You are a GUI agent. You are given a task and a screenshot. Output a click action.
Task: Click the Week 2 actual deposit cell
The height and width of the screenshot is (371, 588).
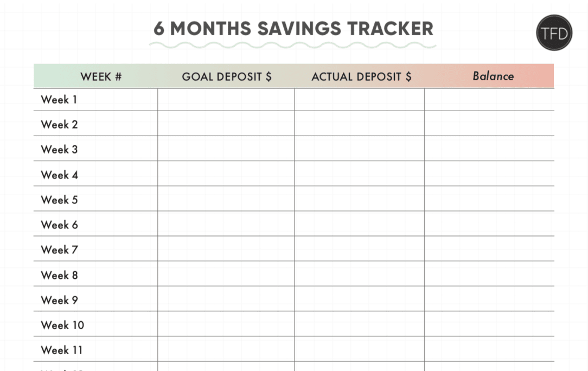point(359,124)
